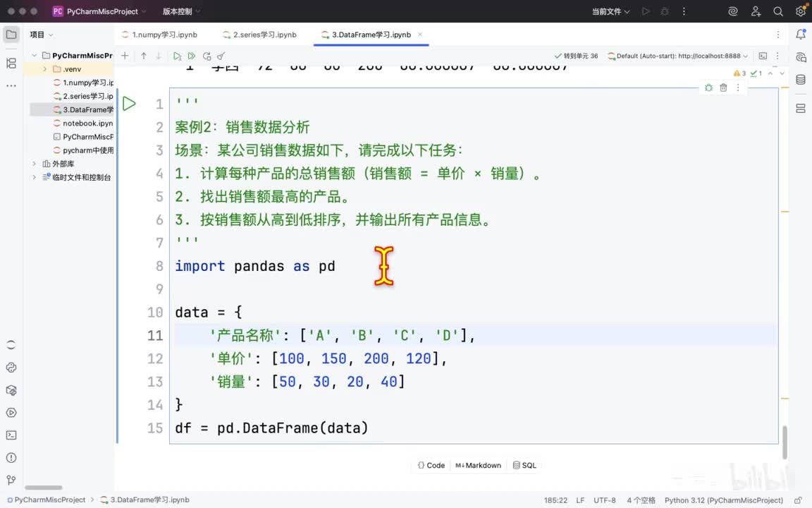The height and width of the screenshot is (508, 812).
Task: Open Search Everywhere magnifier icon
Action: [x=778, y=11]
